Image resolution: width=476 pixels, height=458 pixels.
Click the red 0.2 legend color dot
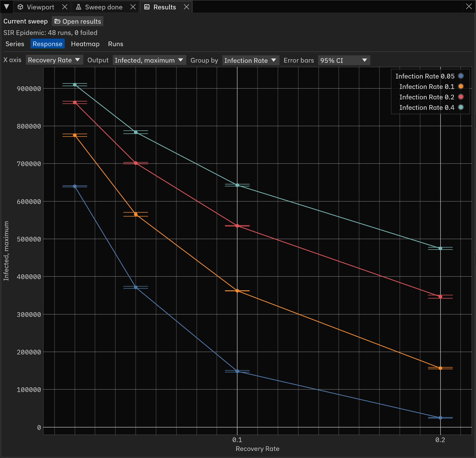click(461, 97)
